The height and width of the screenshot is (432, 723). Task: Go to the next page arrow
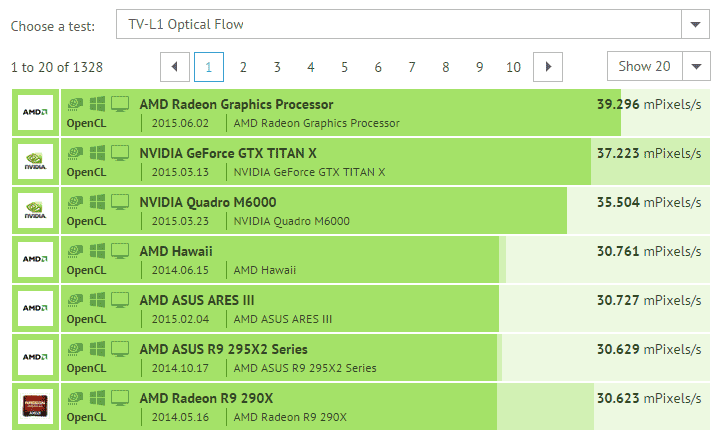point(547,67)
